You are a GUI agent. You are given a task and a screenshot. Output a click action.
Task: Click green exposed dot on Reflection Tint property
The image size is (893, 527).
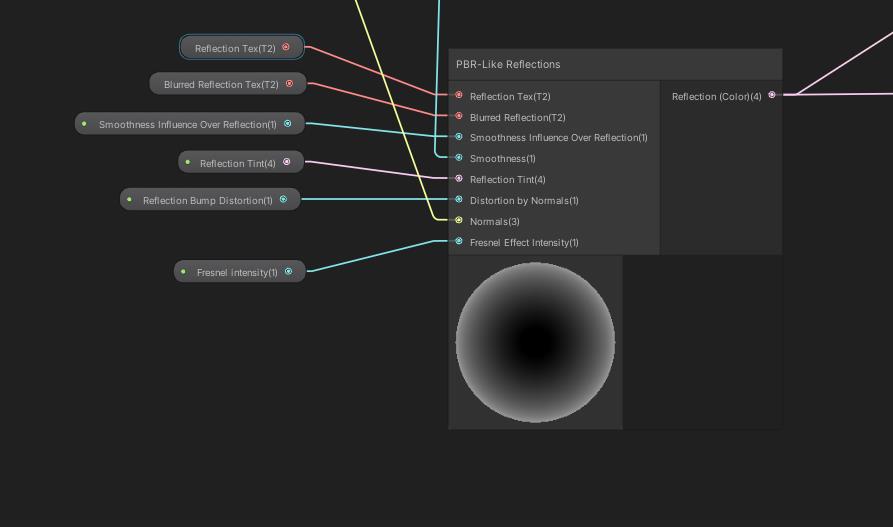click(x=188, y=162)
